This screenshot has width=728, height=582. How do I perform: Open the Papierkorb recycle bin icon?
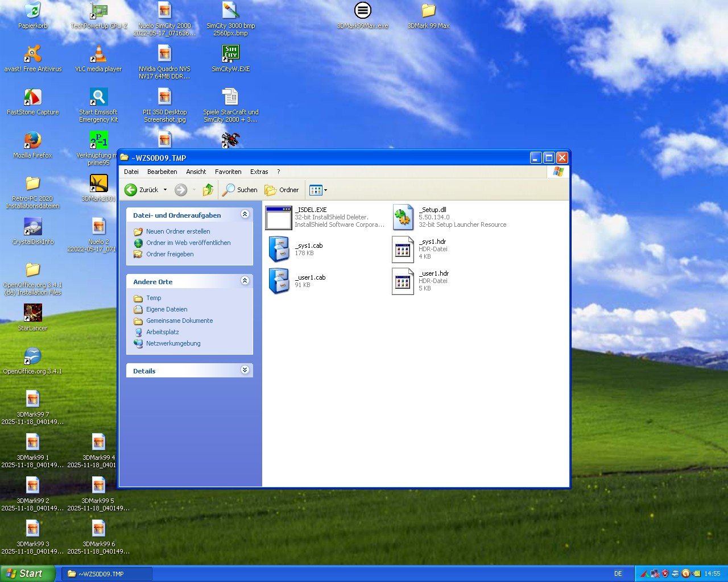(33, 10)
